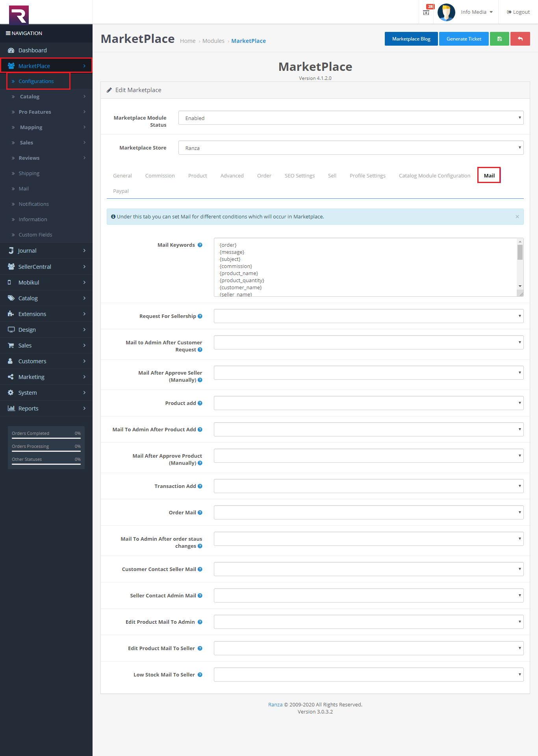Click the Orders Processing progress bar

coord(46,451)
